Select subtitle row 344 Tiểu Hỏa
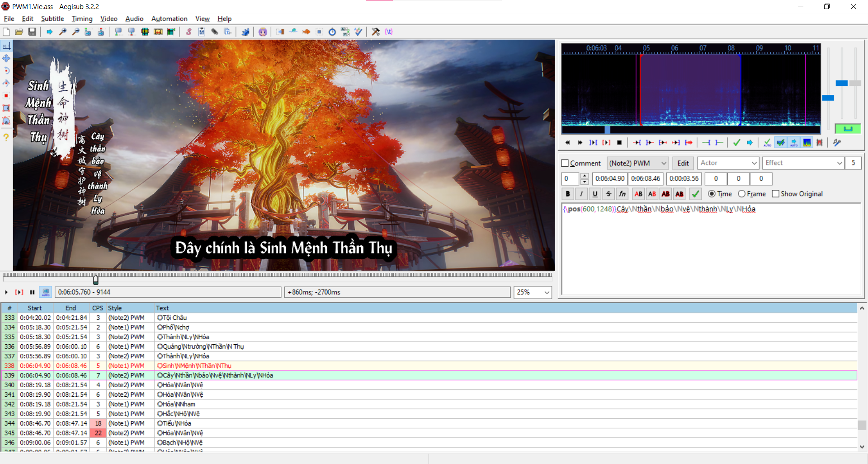Image resolution: width=868 pixels, height=464 pixels. click(429, 423)
